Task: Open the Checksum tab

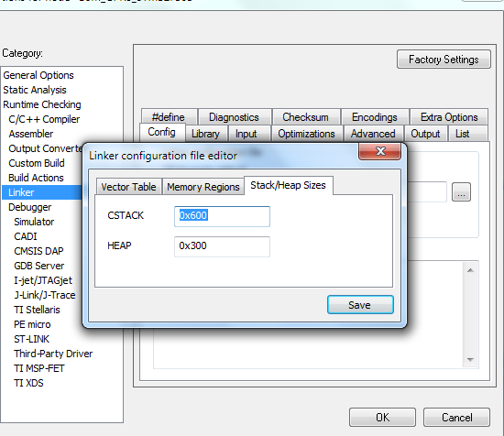Action: coord(306,117)
